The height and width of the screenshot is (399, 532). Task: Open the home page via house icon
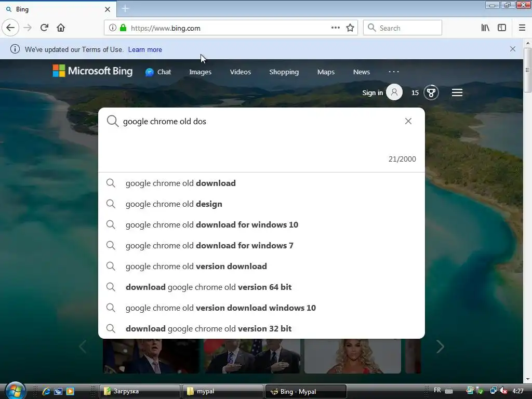pyautogui.click(x=61, y=28)
